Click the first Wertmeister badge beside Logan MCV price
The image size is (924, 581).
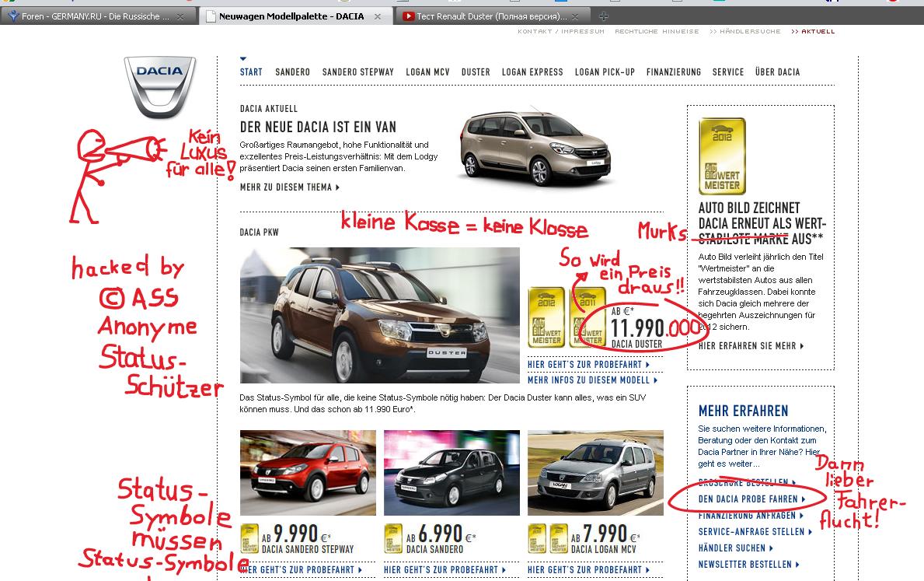[537, 538]
